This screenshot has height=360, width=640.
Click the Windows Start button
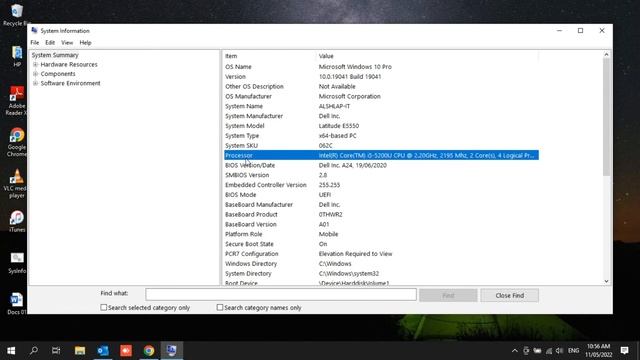click(x=11, y=350)
